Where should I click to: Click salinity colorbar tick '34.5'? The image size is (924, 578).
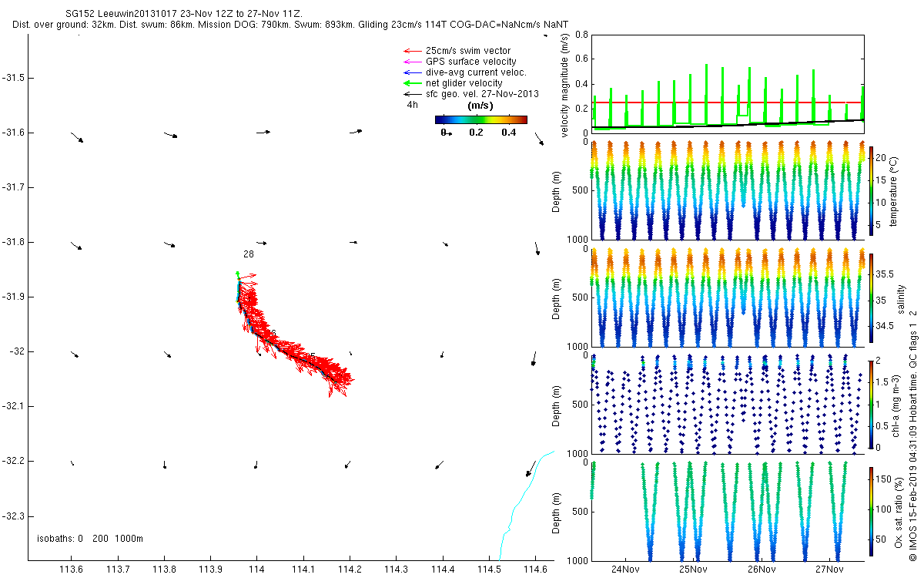885,327
